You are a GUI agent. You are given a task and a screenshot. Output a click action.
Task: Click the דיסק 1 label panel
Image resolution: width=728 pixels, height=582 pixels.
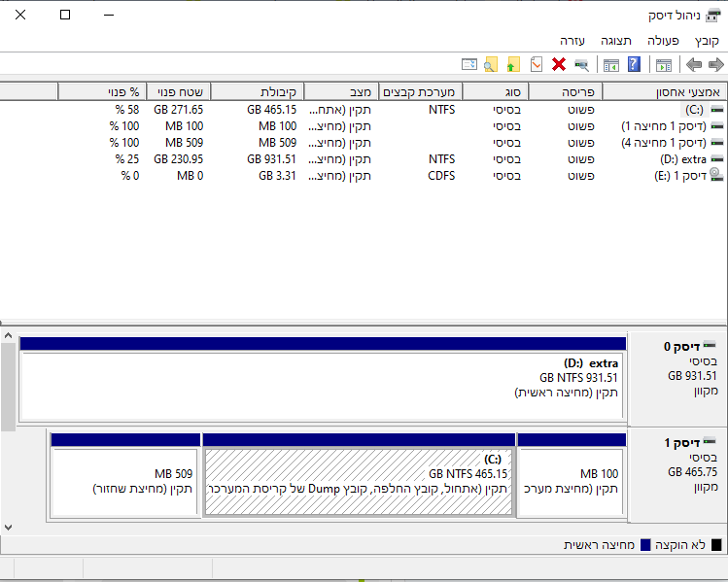(x=676, y=475)
